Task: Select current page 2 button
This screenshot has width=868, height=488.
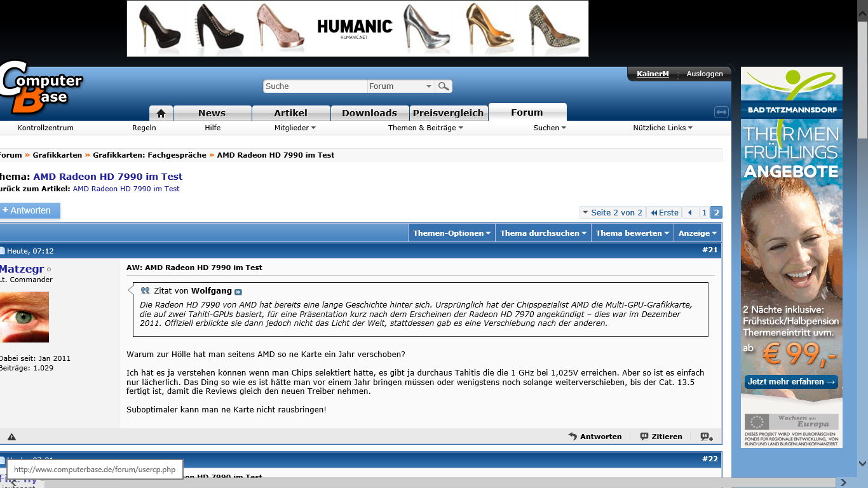Action: coord(716,212)
